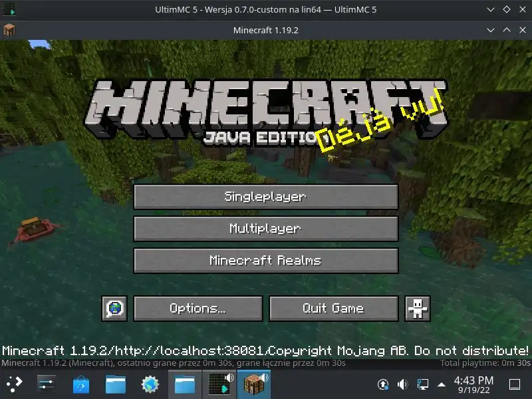This screenshot has height=399, width=532.
Task: Open updates notifier tray icon
Action: click(x=383, y=384)
